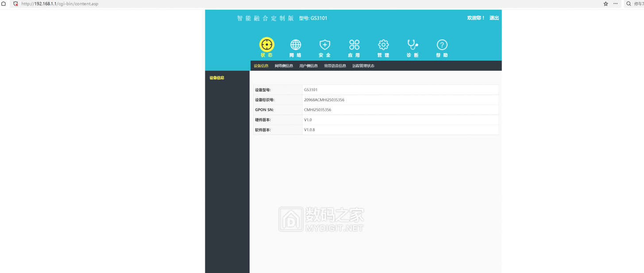Open the 状态 (Status) icon
Image resolution: width=644 pixels, height=273 pixels.
[266, 45]
